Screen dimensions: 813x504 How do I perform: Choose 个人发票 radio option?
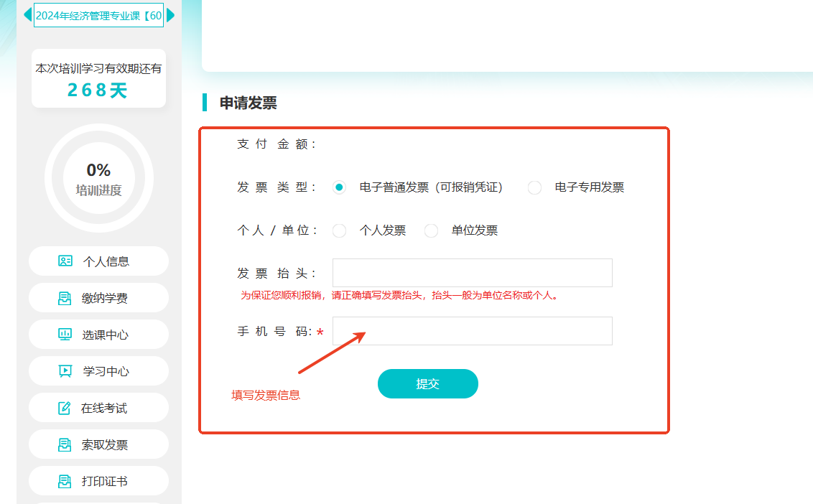coord(339,230)
